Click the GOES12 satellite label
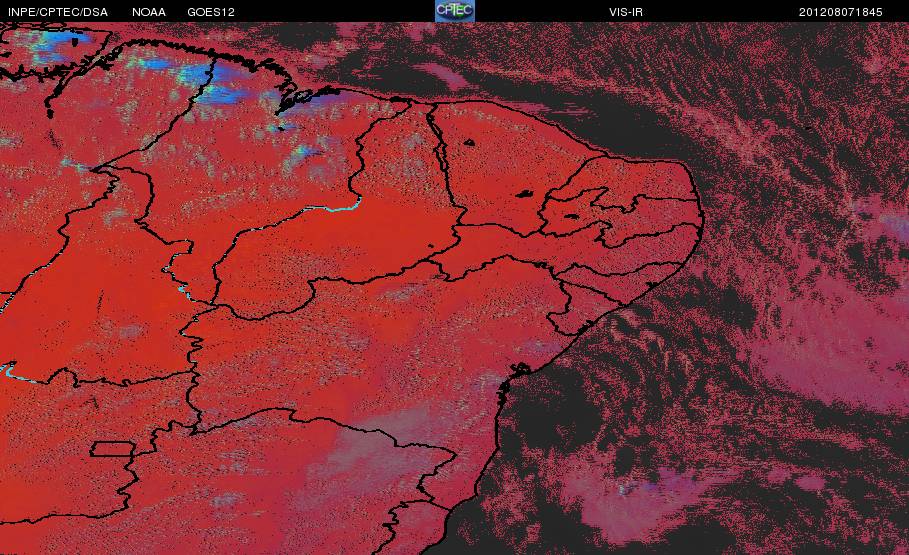The width and height of the screenshot is (909, 555). 211,12
